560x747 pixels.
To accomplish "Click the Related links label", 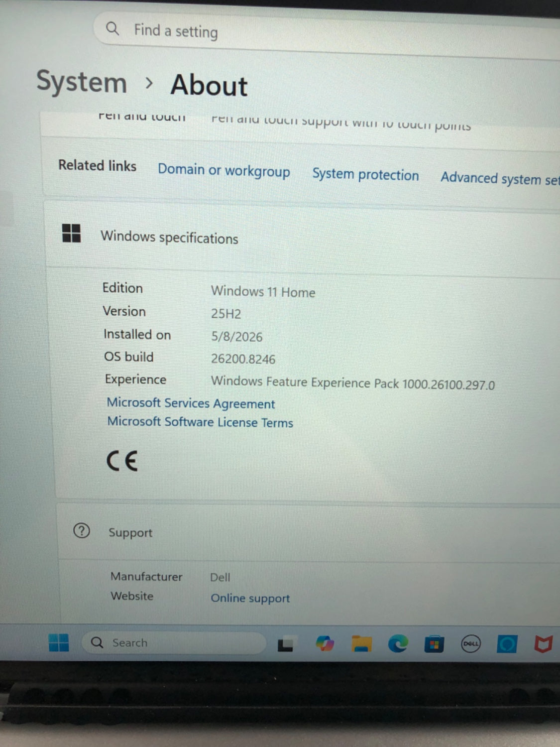I will click(97, 165).
